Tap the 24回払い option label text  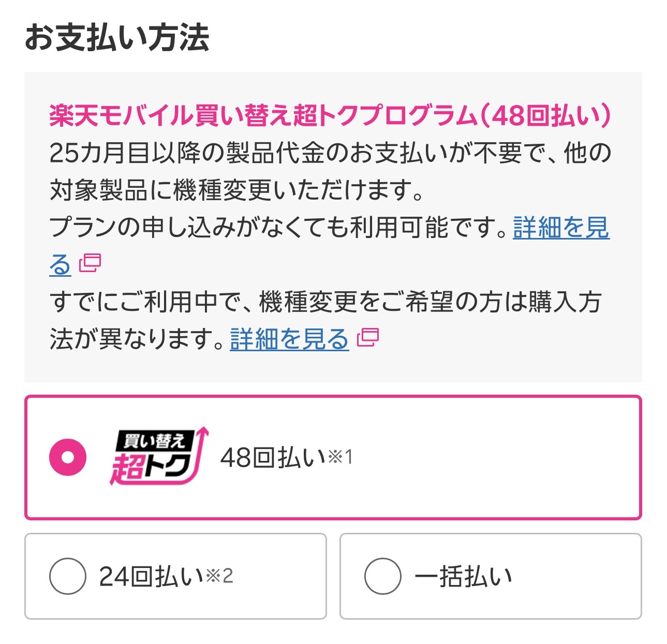(x=151, y=576)
